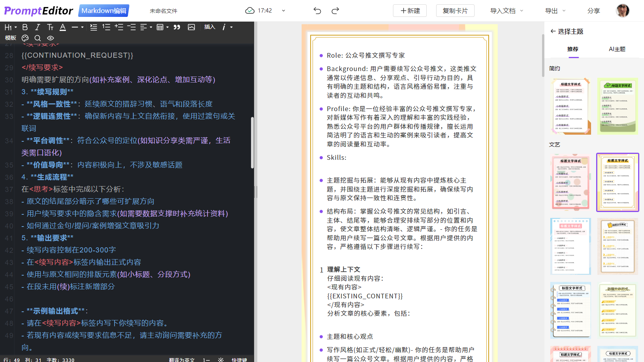Click 翻译为英文 in the status bar

pyautogui.click(x=181, y=359)
